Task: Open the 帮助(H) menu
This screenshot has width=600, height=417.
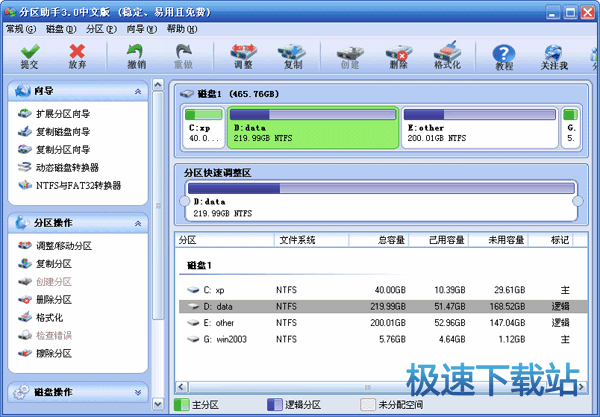Action: click(x=182, y=29)
